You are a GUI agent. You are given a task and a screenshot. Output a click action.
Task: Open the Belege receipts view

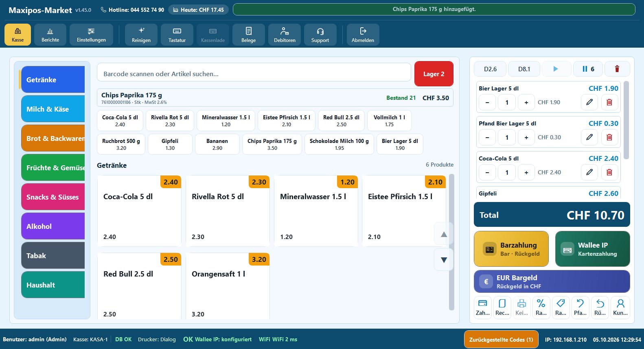[x=249, y=35]
